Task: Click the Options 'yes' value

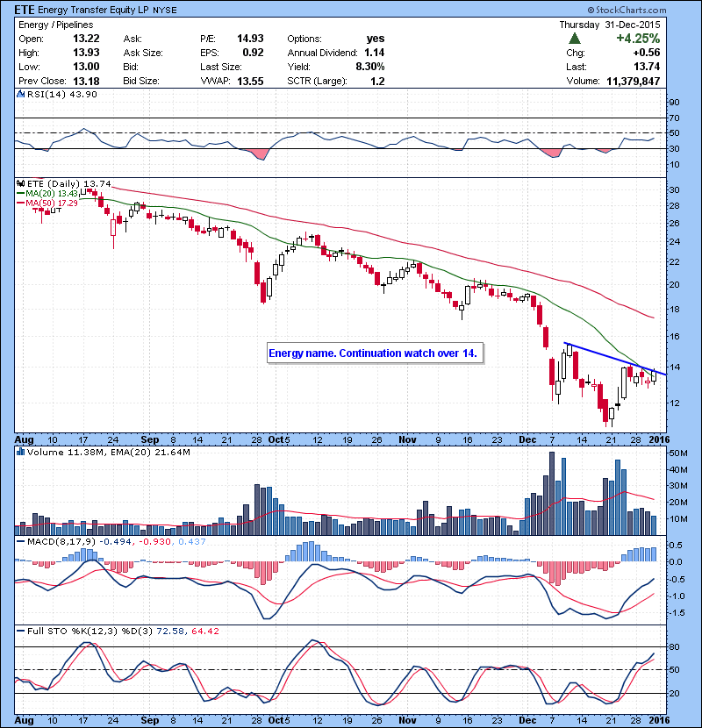Action: point(375,39)
